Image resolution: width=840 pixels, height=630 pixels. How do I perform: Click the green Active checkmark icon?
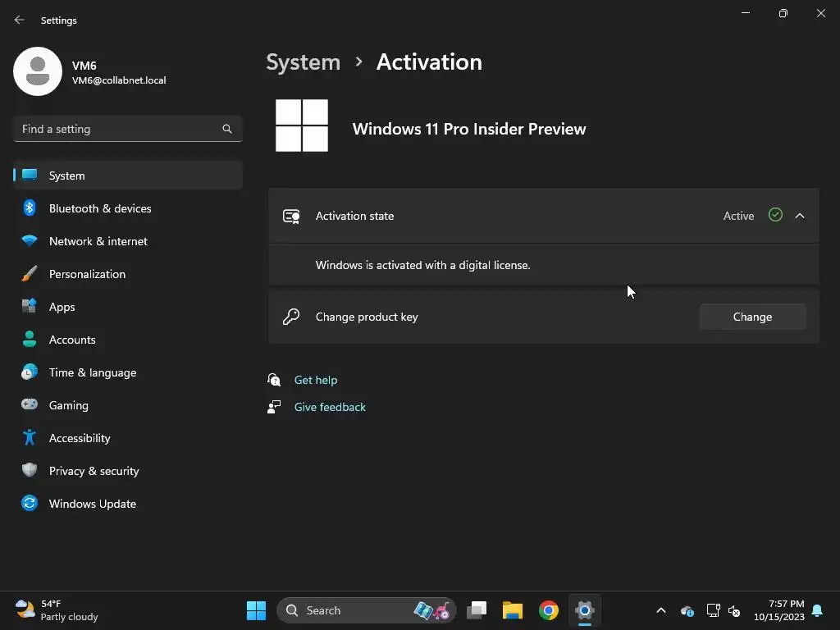coord(775,215)
